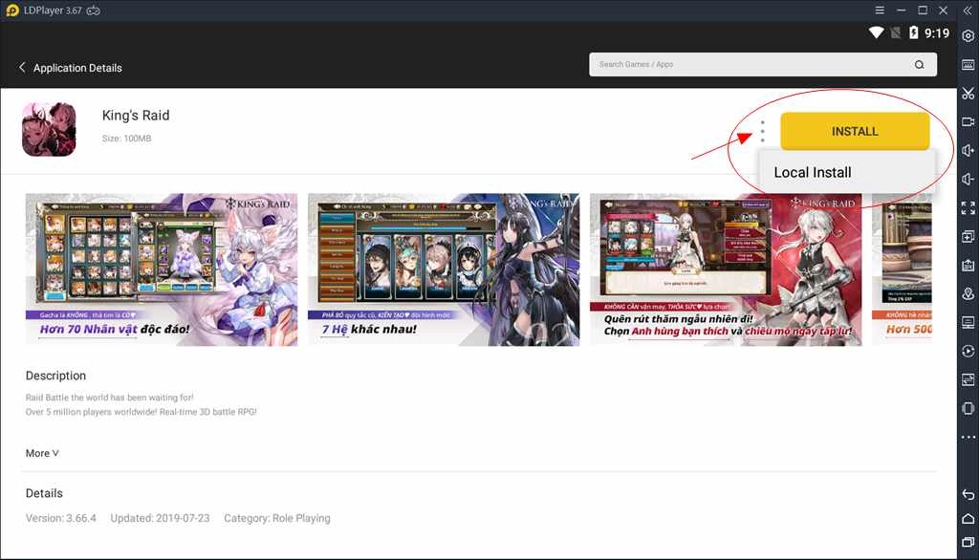The width and height of the screenshot is (979, 560).
Task: Go back from Application Details
Action: tap(22, 68)
